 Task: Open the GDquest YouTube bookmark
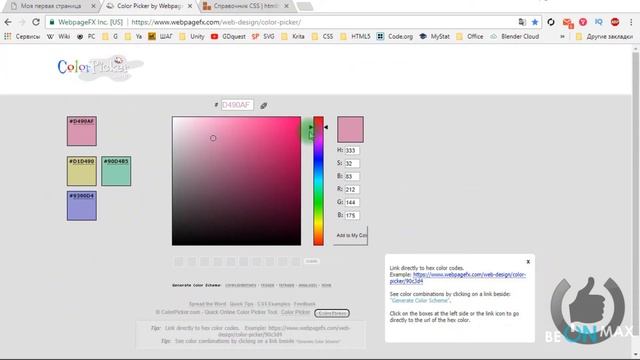pos(229,36)
